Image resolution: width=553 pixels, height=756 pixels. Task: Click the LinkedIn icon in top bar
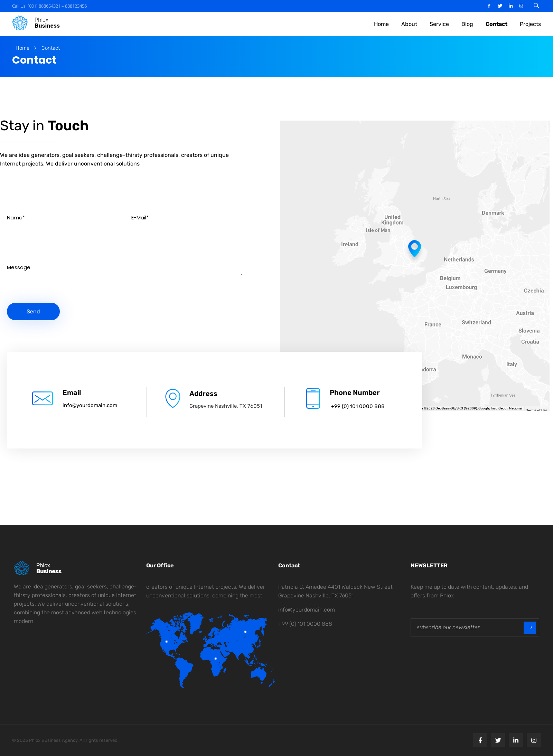click(510, 6)
